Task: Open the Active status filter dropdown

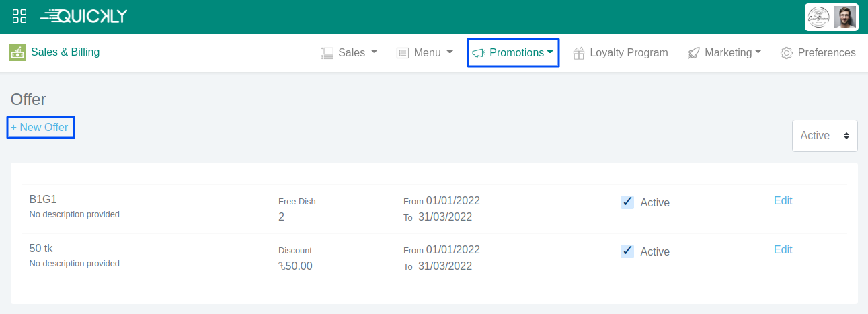Action: (824, 136)
